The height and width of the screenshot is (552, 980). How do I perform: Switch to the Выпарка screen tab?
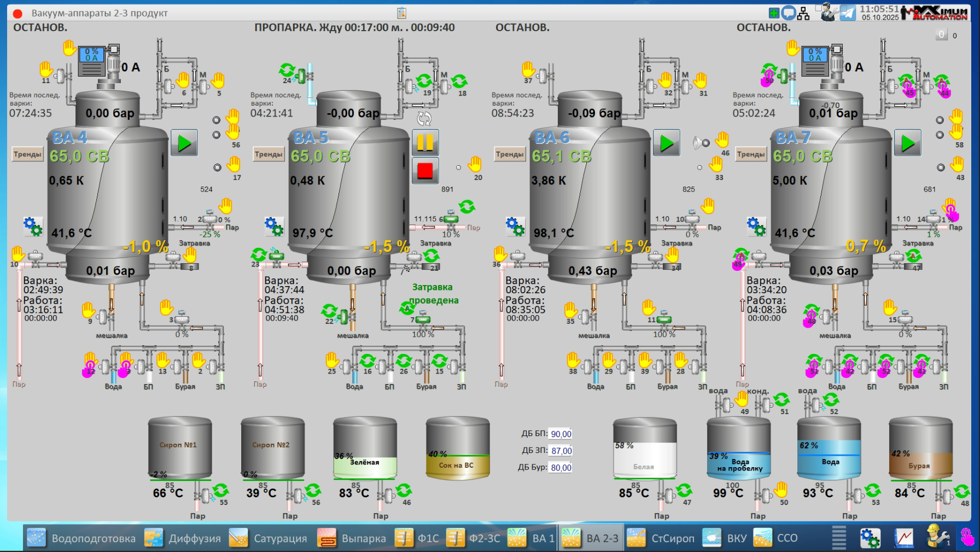click(352, 538)
